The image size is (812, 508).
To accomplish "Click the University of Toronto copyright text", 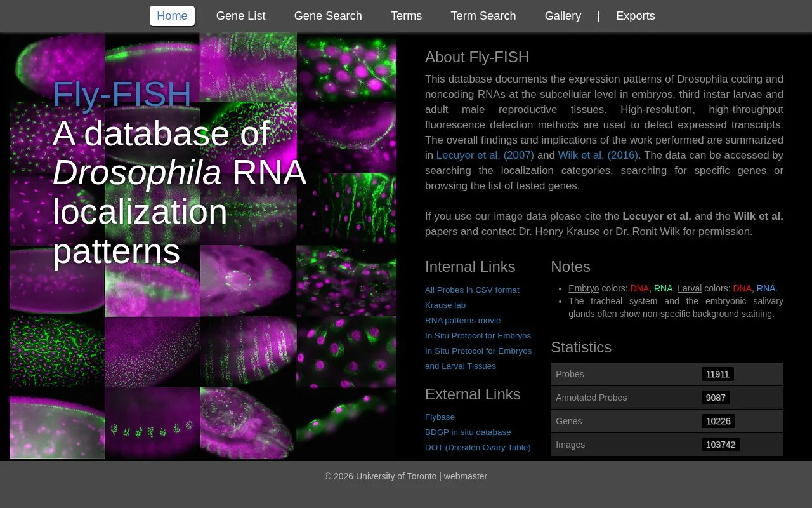I will [381, 476].
